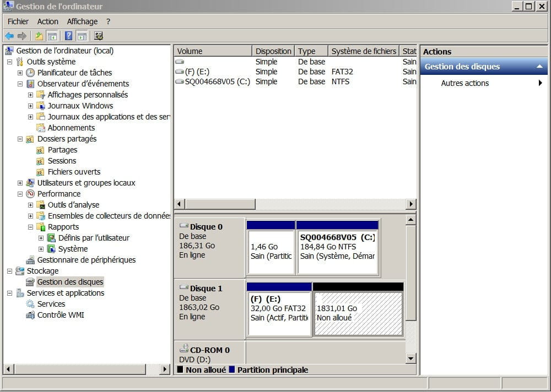This screenshot has width=551, height=392.
Task: Collapse the Dossiers partagés node
Action: 20,139
